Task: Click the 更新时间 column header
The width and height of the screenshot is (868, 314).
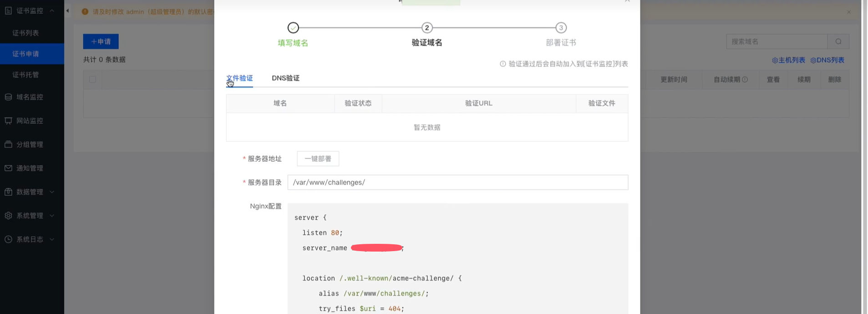Action: pos(674,79)
